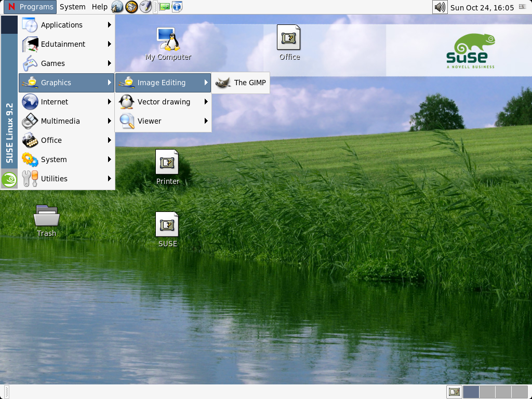The image size is (532, 399).
Task: Open the Internet submenu
Action: pyautogui.click(x=66, y=102)
